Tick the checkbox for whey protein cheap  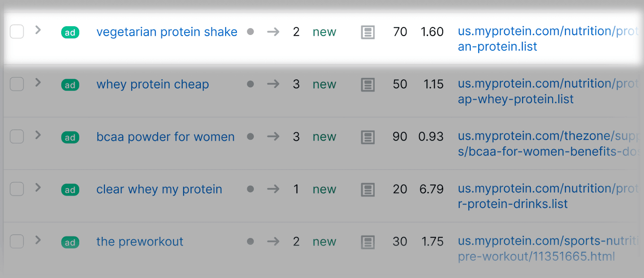click(17, 84)
